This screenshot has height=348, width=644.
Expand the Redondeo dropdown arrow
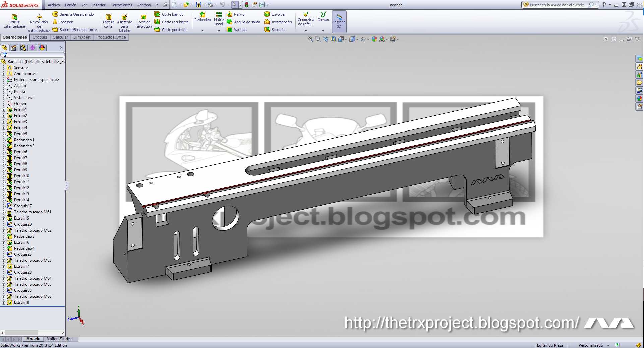coord(202,31)
